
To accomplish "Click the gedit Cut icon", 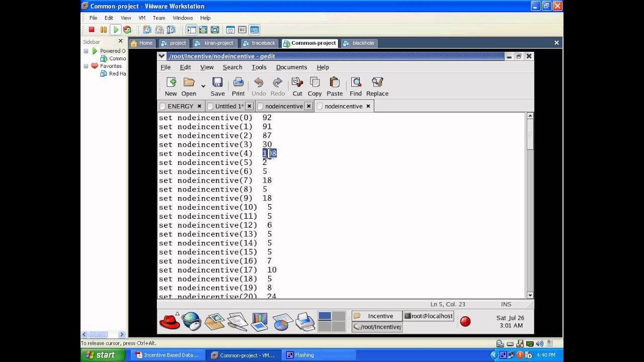I will click(x=297, y=82).
